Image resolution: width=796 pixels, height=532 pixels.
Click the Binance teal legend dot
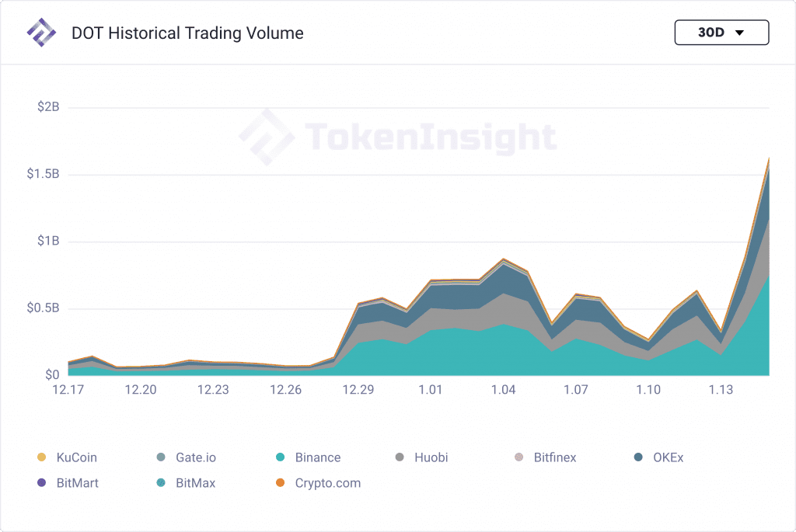coord(280,457)
